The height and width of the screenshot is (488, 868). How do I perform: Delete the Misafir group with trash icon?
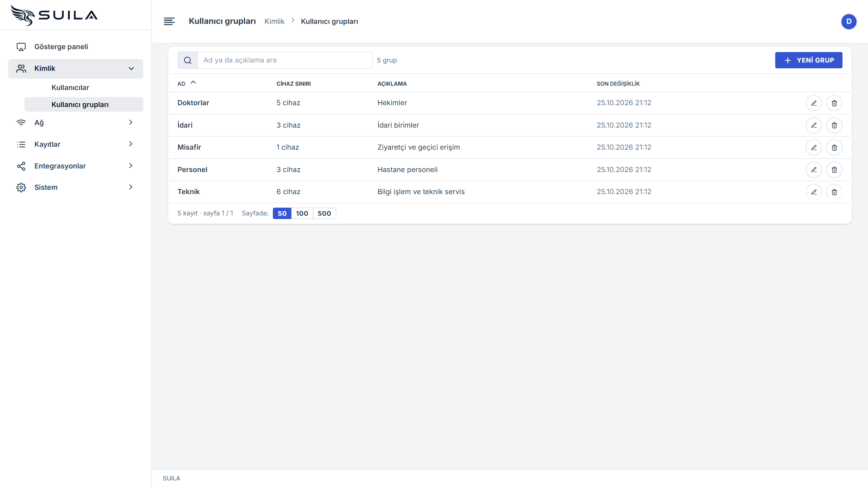point(834,147)
